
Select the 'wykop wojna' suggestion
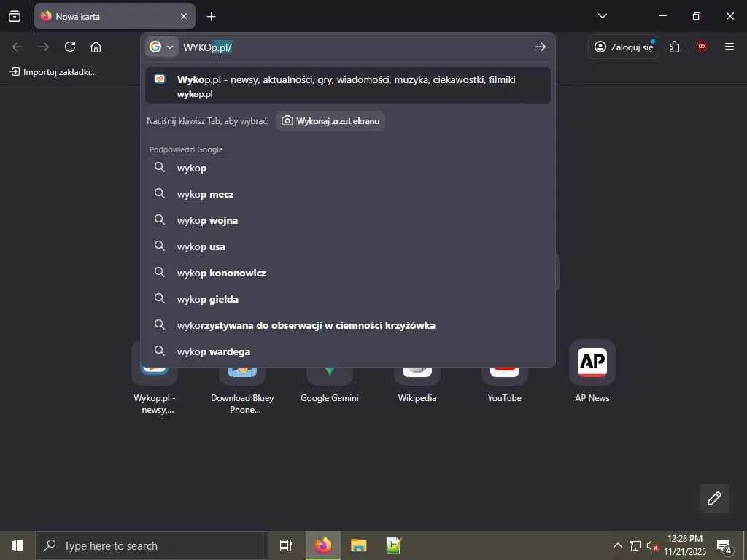click(x=348, y=220)
